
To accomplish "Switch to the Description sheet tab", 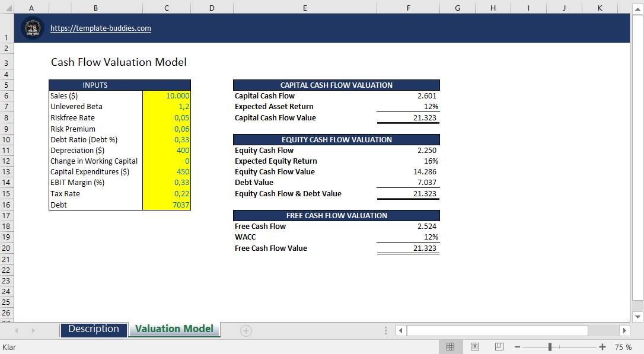I will (x=93, y=329).
